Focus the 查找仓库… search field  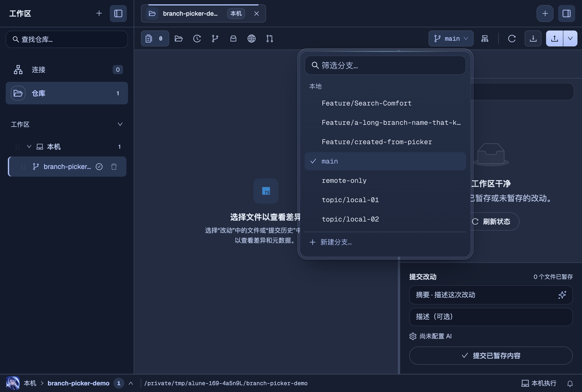click(67, 39)
